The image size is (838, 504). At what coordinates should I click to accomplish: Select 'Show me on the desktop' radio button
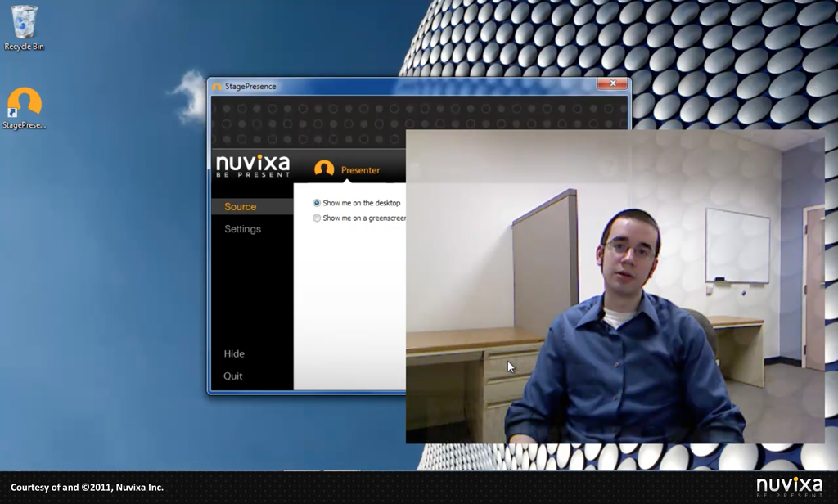[317, 203]
